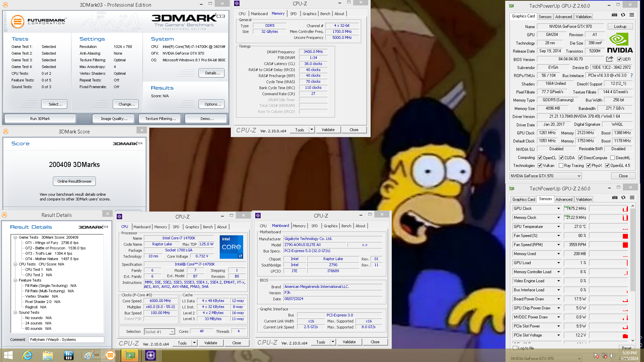Image resolution: width=644 pixels, height=362 pixels.
Task: Refresh upper GPU-Z window via refresh icon
Action: click(623, 15)
